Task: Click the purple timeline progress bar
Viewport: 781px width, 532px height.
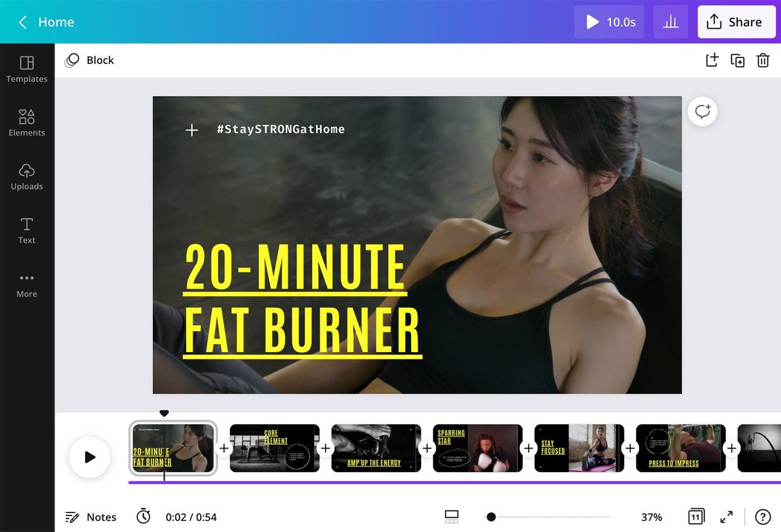Action: click(455, 482)
